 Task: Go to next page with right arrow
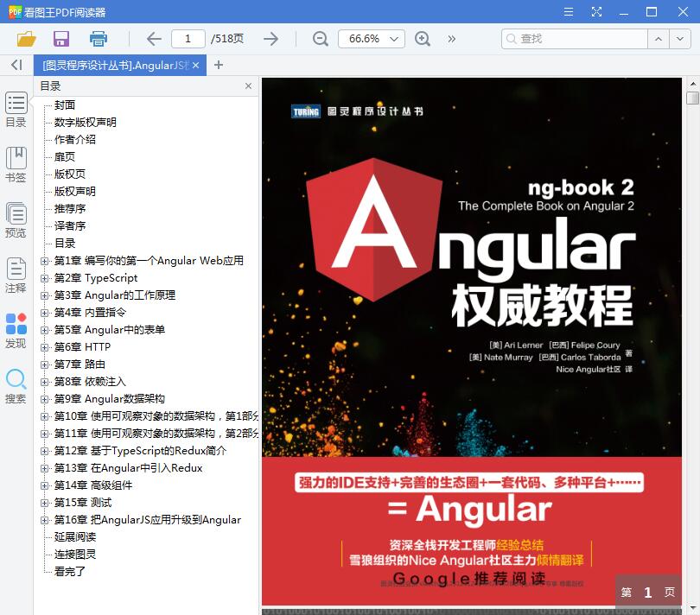(270, 39)
